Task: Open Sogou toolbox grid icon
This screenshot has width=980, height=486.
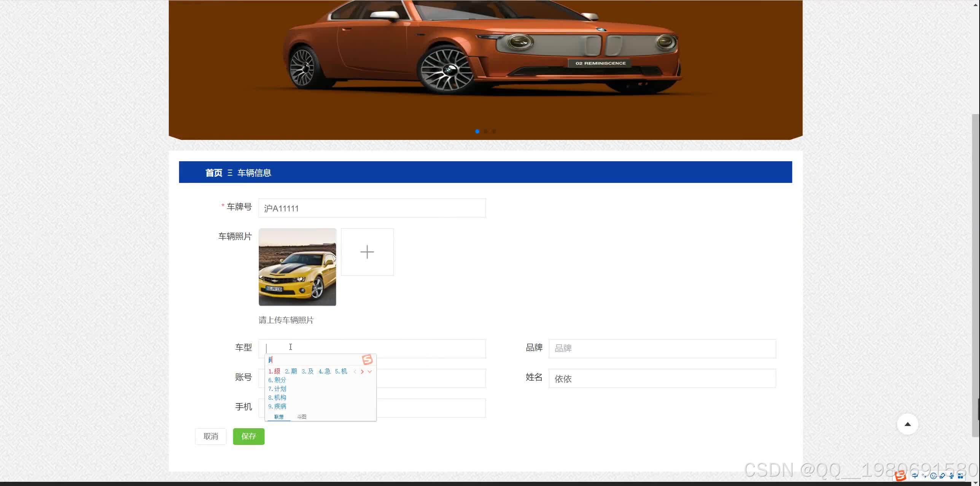Action: point(961,476)
